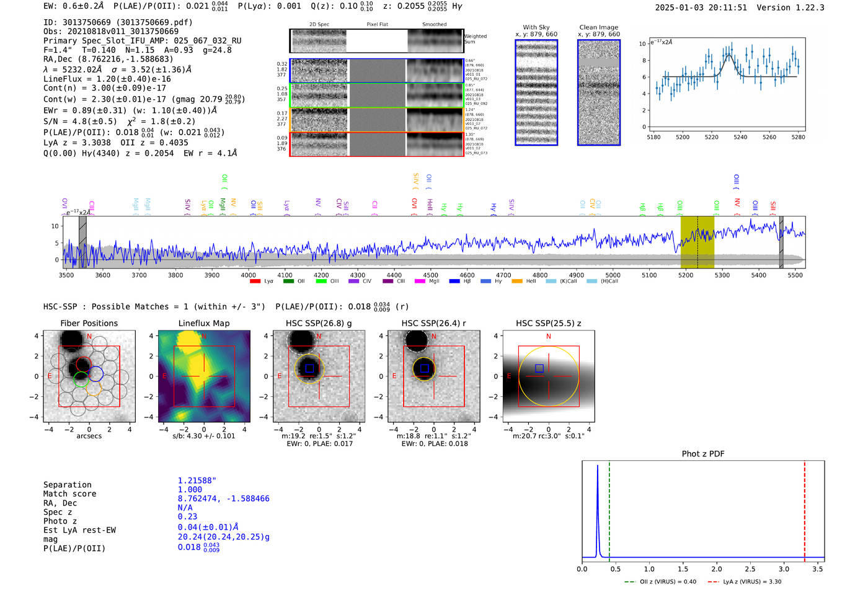
Task: Click the Separation value 1.21588"
Action: tap(197, 481)
